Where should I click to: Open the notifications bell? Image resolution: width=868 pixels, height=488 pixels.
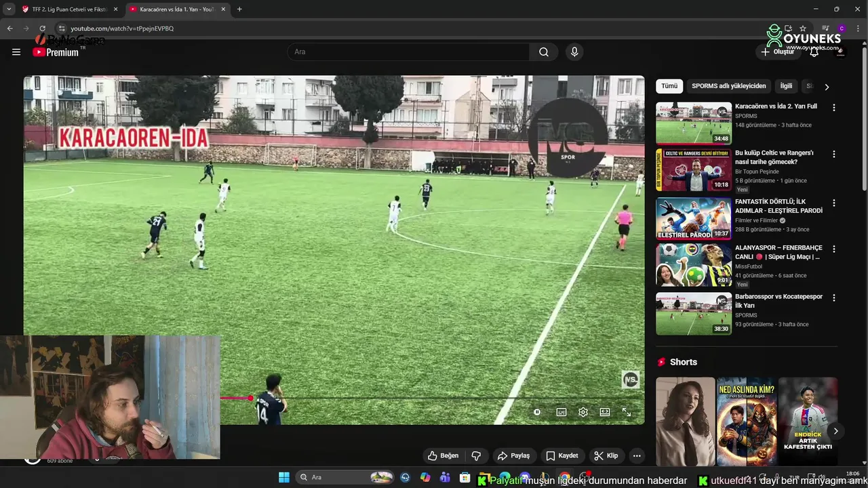click(814, 52)
